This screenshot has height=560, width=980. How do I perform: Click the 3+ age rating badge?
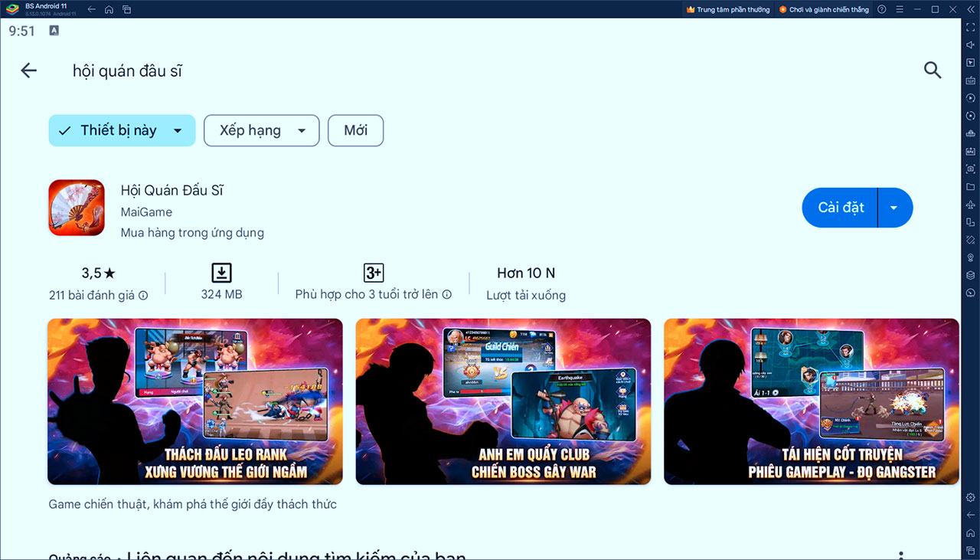(373, 273)
